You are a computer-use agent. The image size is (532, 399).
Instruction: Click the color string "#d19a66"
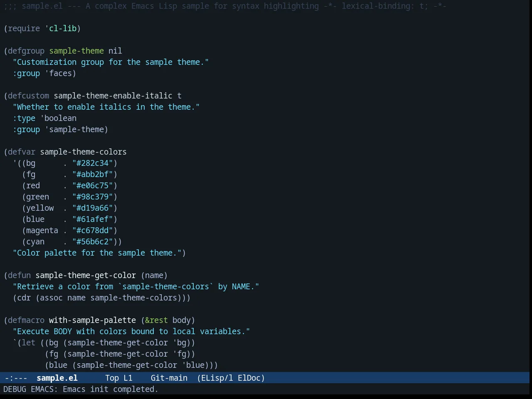[x=92, y=208]
